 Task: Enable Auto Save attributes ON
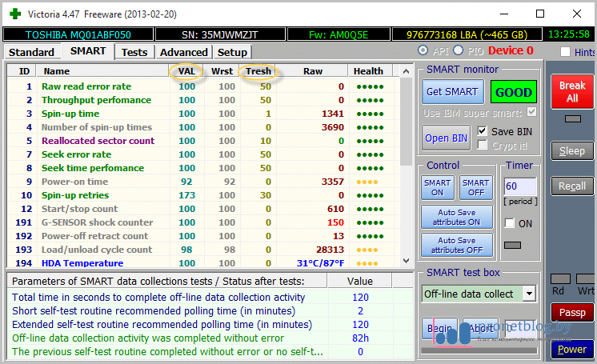(x=456, y=217)
